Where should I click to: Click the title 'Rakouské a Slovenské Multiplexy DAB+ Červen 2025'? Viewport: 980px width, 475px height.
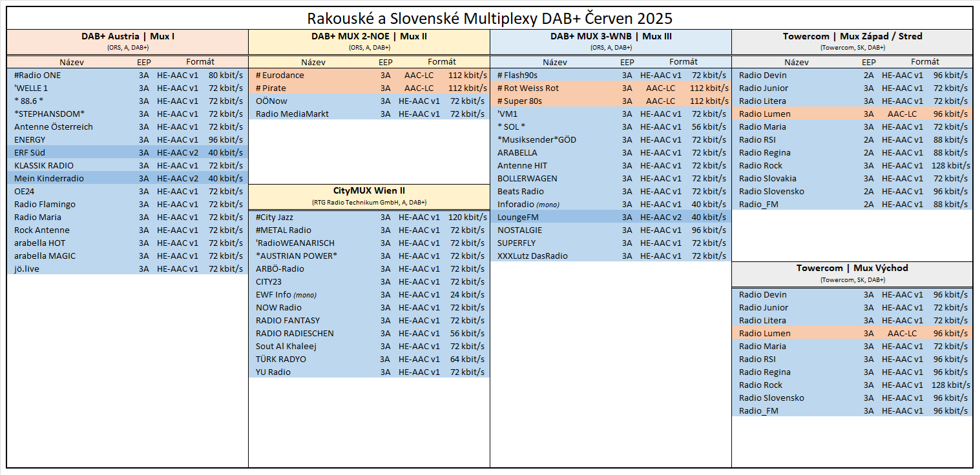490,18
